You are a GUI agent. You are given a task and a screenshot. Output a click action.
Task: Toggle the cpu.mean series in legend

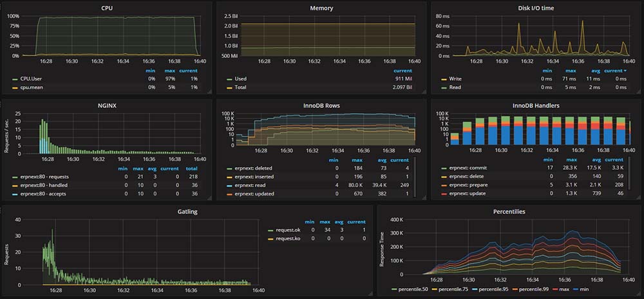[32, 87]
